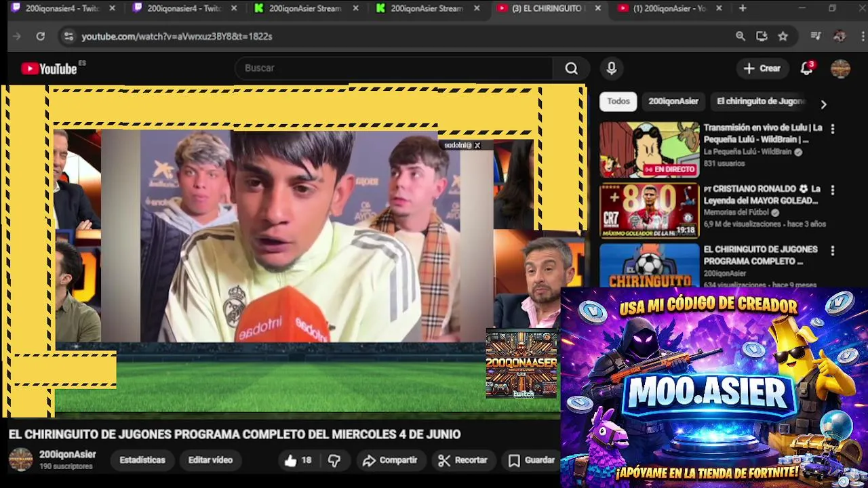Open options menu for Lulu live video

point(833,129)
